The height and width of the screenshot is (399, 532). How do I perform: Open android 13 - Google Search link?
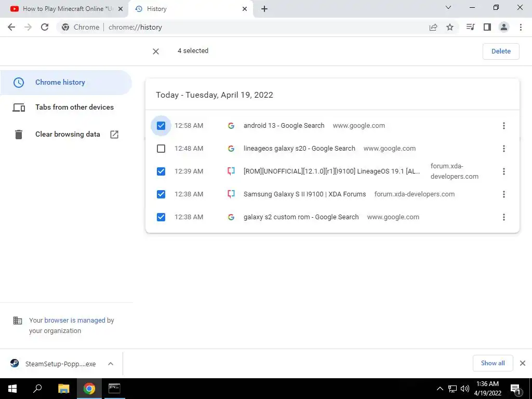pyautogui.click(x=284, y=126)
